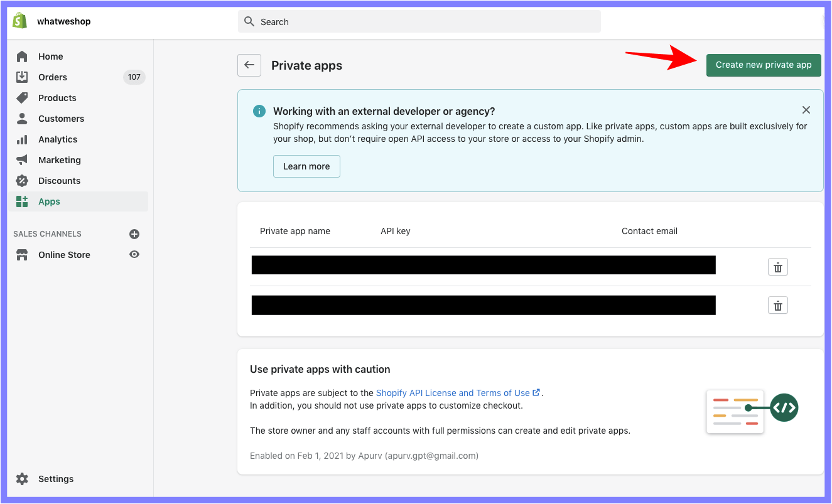The height and width of the screenshot is (504, 832).
Task: Click Create new private app button
Action: click(764, 65)
